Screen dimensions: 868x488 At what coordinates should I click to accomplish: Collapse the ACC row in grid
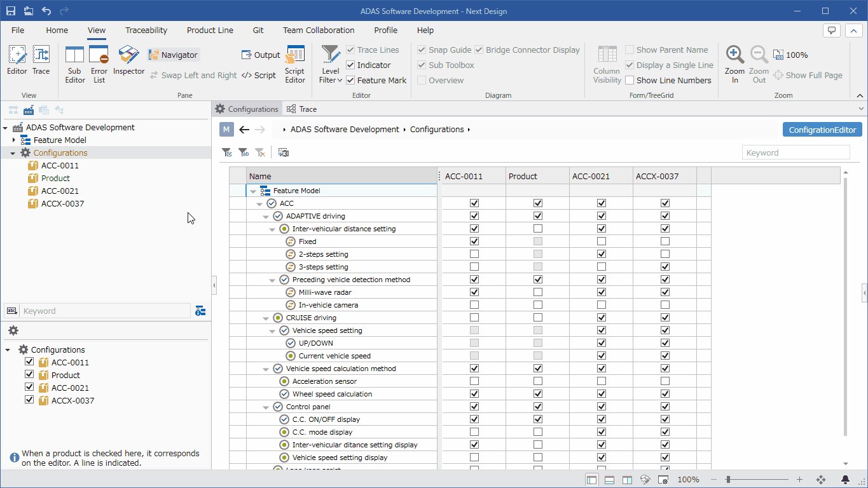(259, 204)
